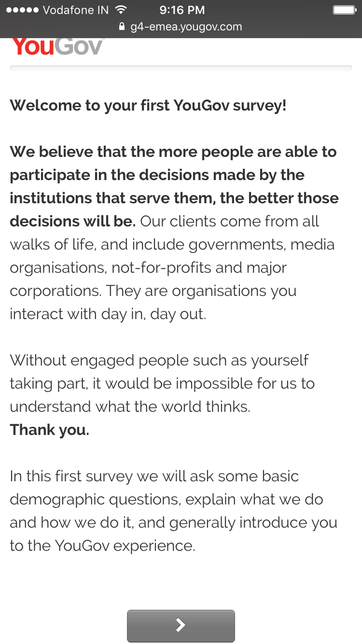Click the grey 'Gov' part of the logo
Screen dimensions: 362x644
coord(79,46)
